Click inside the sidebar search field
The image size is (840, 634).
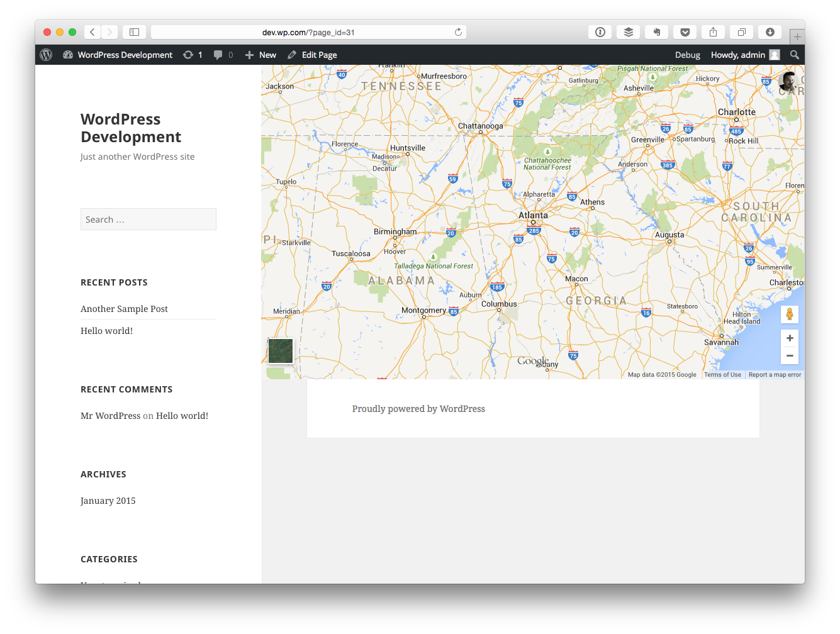[x=148, y=219]
